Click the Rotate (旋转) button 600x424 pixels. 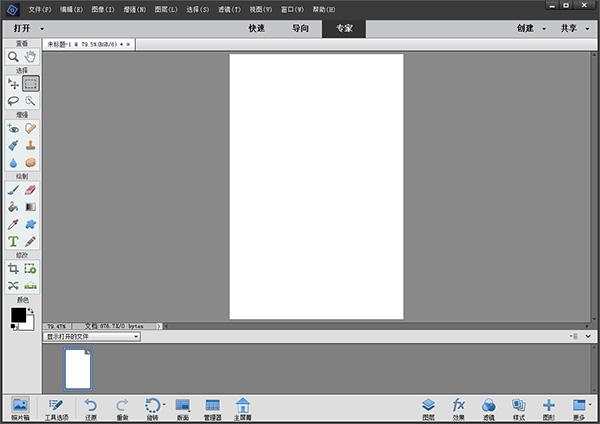click(152, 409)
